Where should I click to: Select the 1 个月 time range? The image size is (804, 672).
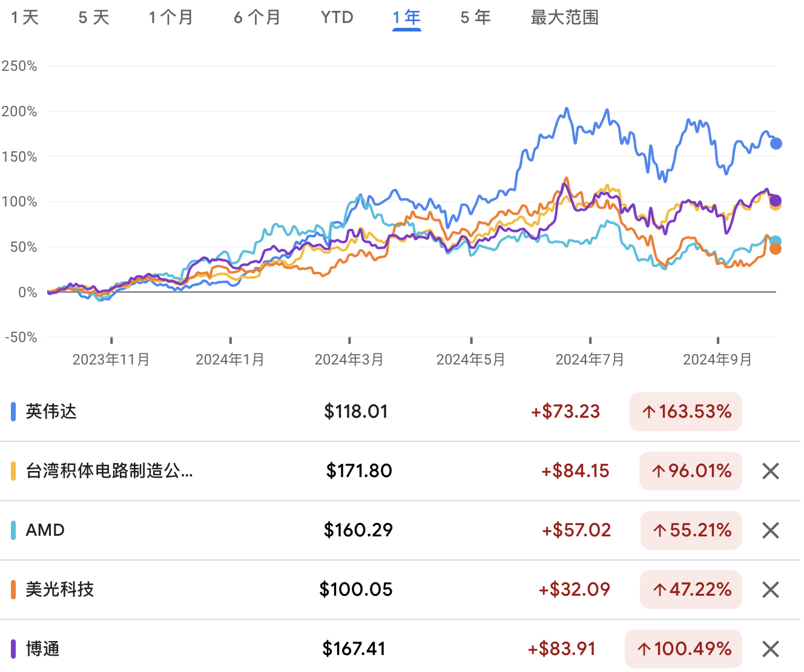pos(171,18)
